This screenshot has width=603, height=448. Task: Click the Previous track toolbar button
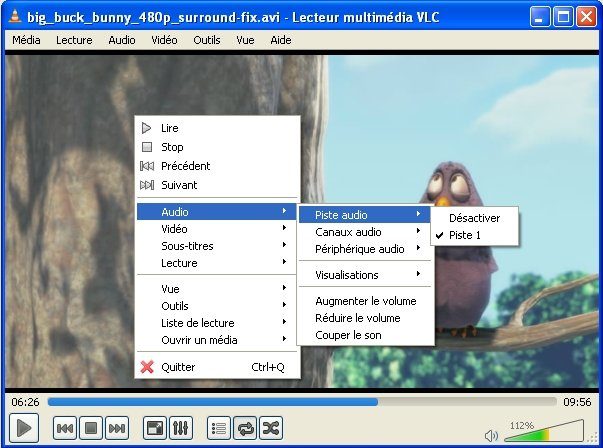65,428
